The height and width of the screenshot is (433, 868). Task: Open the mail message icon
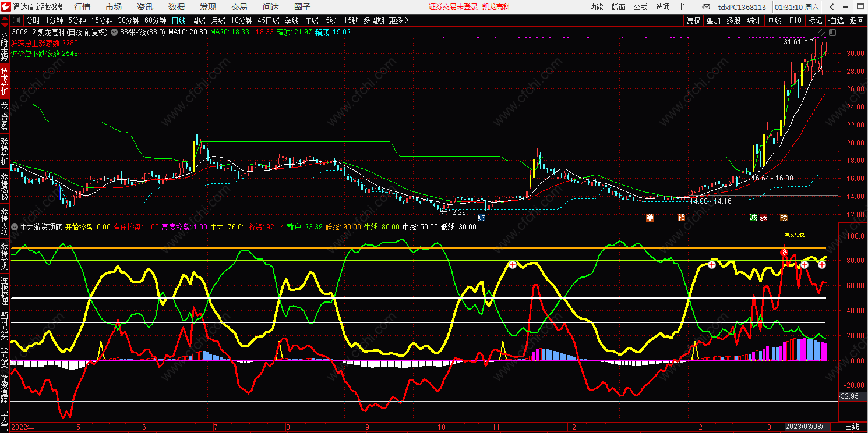click(x=706, y=7)
